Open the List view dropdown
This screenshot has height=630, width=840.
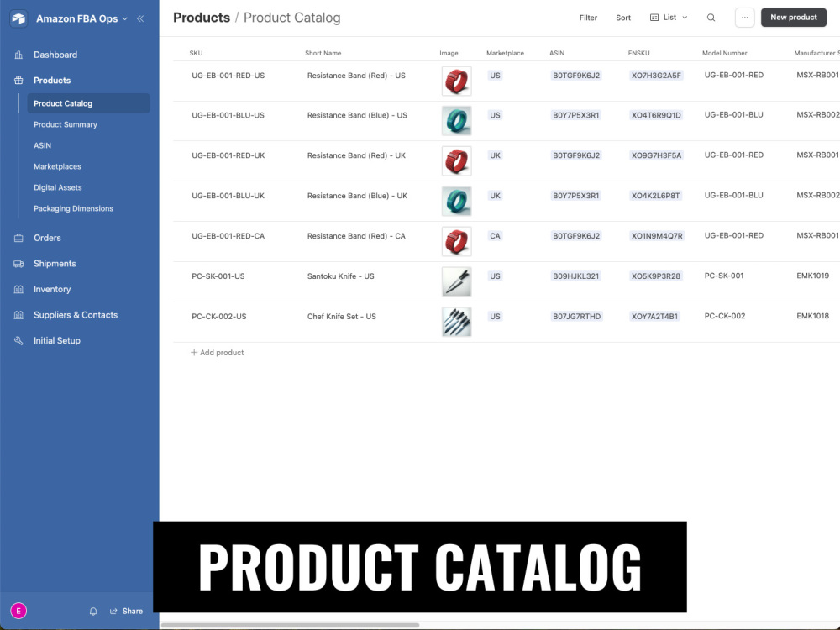tap(669, 18)
